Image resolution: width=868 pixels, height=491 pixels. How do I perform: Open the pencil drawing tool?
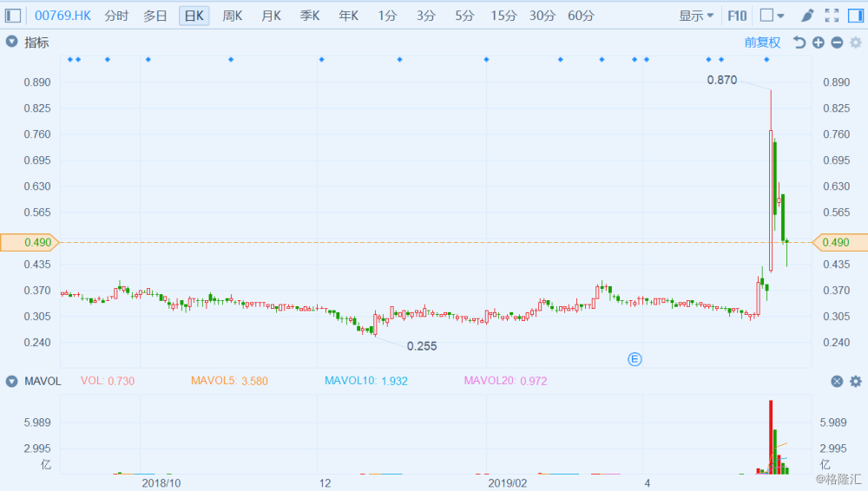[807, 16]
